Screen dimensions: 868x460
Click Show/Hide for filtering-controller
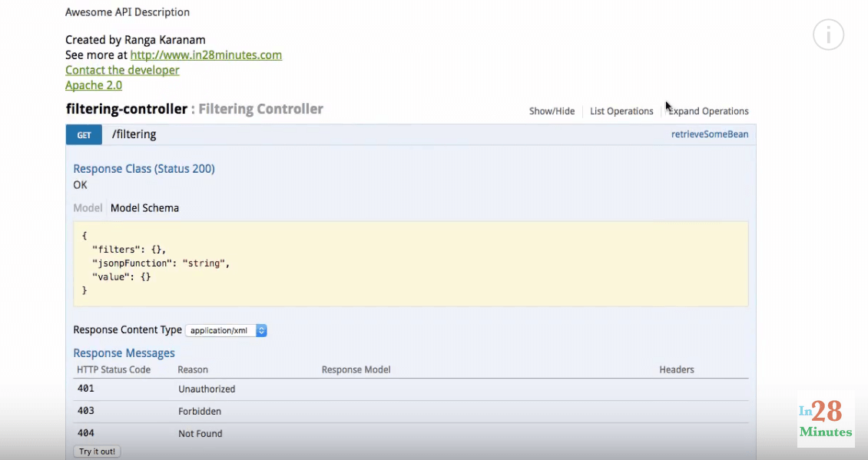click(x=552, y=111)
